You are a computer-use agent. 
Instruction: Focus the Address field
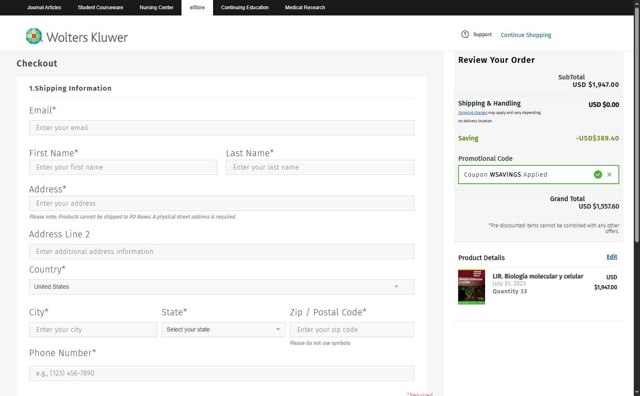[222, 203]
